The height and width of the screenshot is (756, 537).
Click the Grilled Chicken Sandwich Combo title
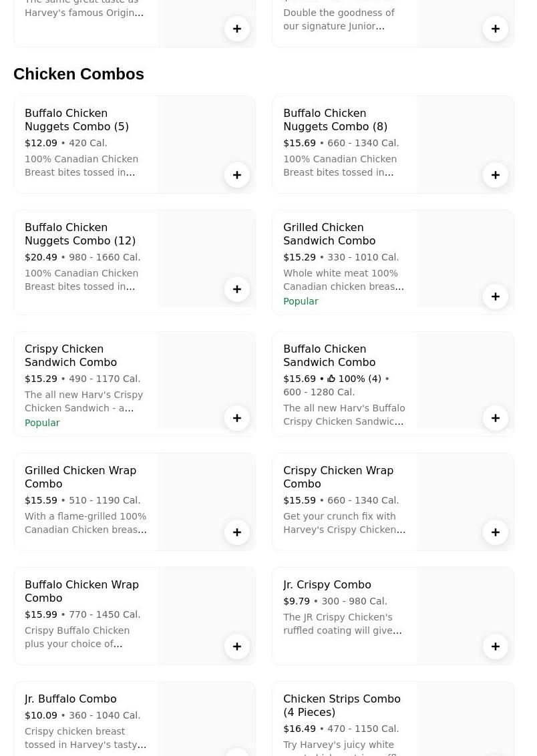click(x=329, y=234)
